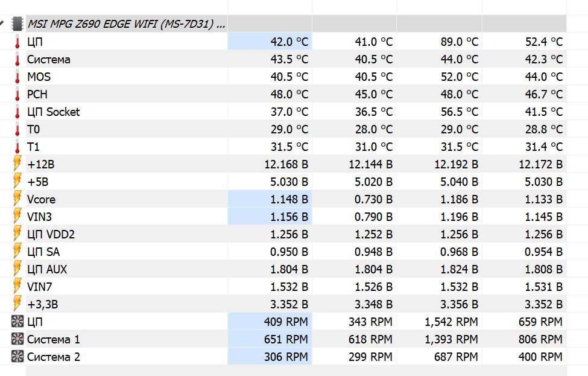Click the ЦП maximum temperature 89.0 °C
The width and height of the screenshot is (588, 376).
[x=459, y=42]
